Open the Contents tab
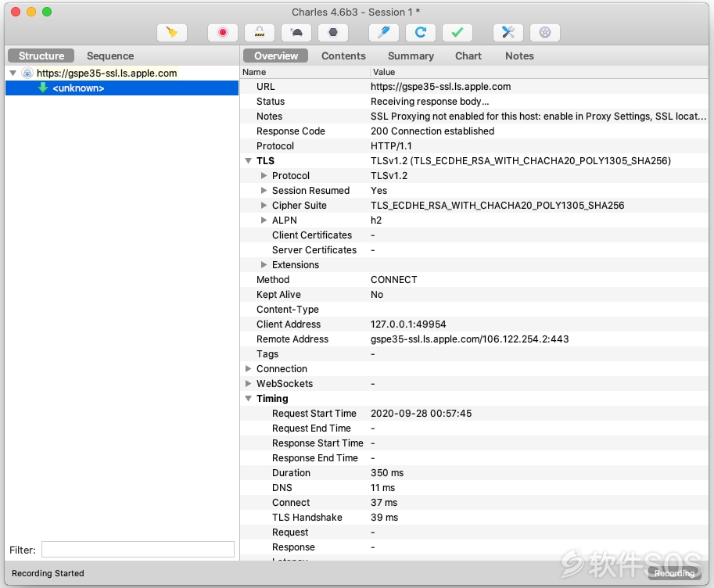This screenshot has height=588, width=714. tap(343, 56)
